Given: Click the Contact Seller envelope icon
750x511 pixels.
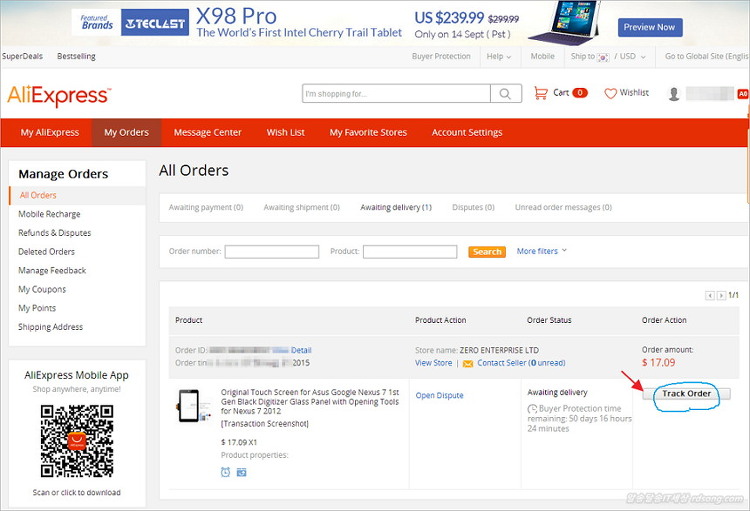Looking at the screenshot, I should tap(468, 363).
